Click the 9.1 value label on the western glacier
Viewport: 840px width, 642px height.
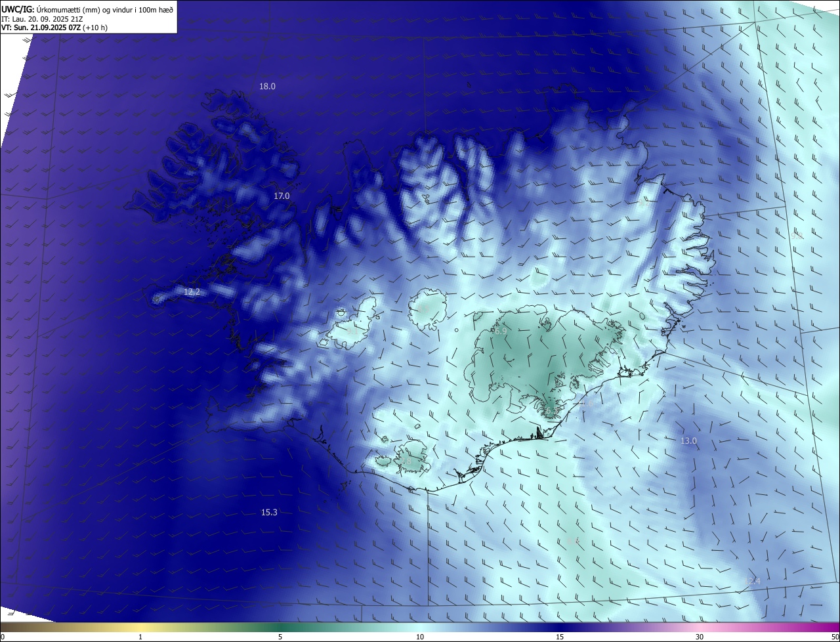(352, 330)
